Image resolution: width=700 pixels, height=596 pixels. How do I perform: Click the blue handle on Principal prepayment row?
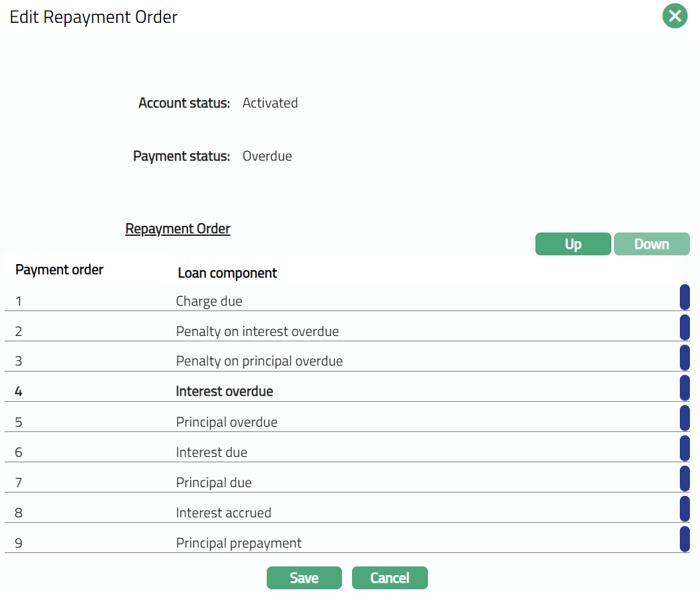pos(685,539)
